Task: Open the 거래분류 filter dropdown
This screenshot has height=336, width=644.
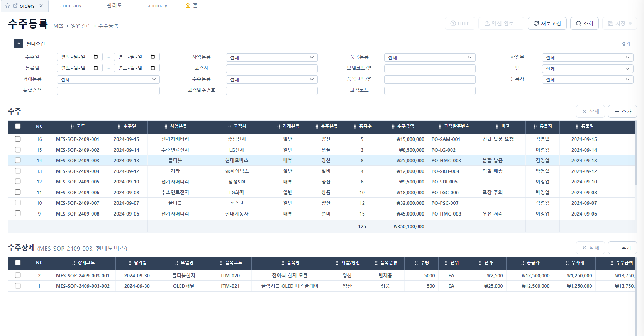Action: click(108, 80)
